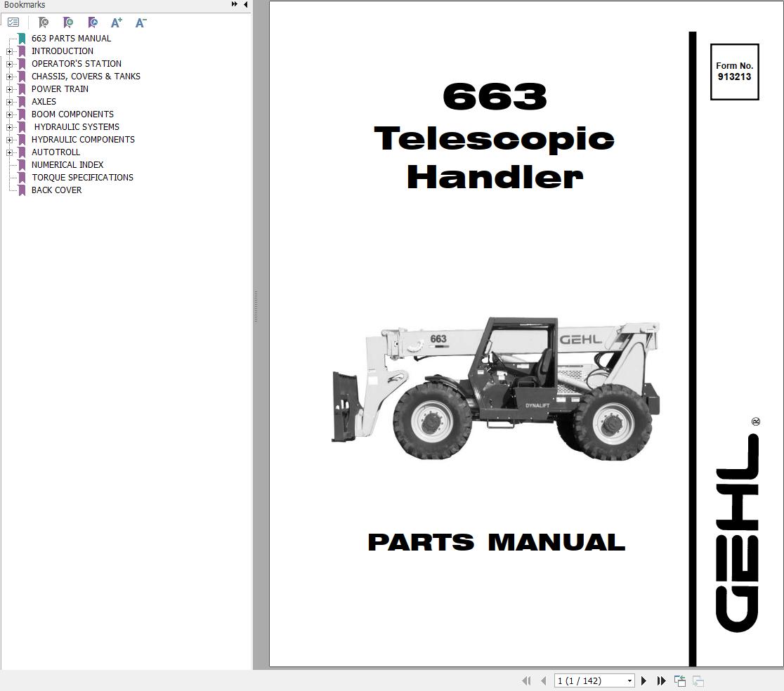
Task: Expand the AXLES bookmark
Action: click(9, 102)
